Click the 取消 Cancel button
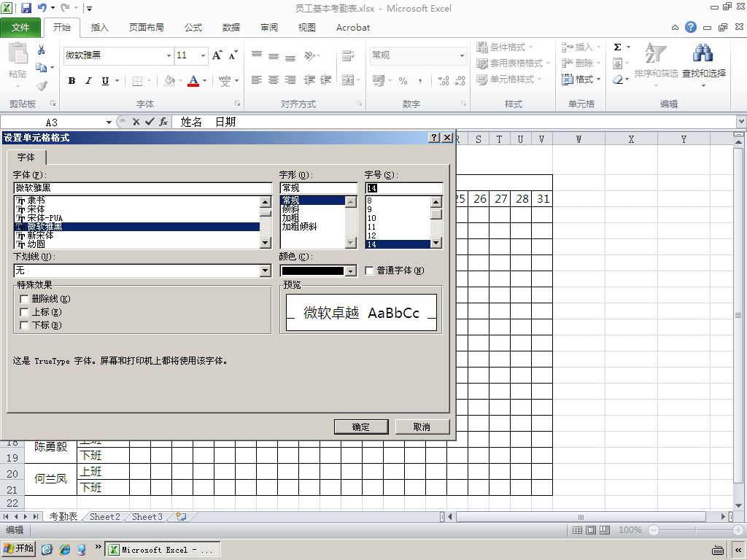747x560 pixels. 422,427
